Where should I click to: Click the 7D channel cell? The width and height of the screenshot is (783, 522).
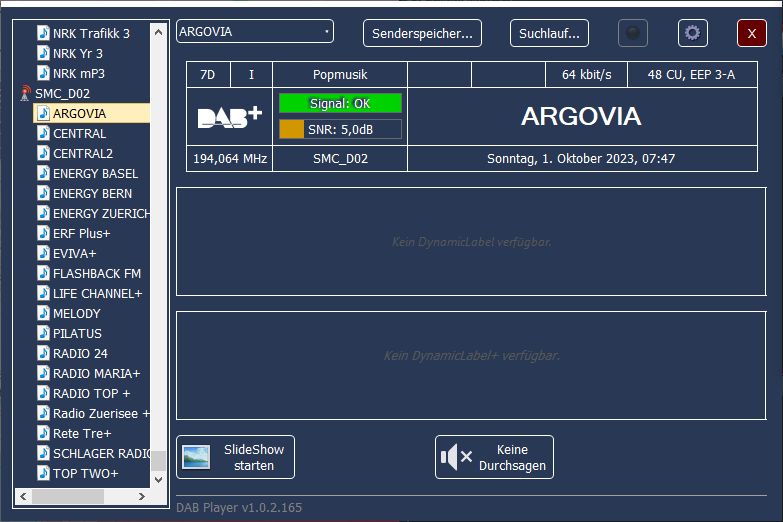(208, 74)
